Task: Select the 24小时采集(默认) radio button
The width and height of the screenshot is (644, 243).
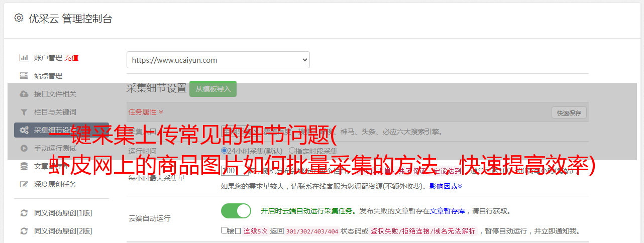Action: click(224, 151)
